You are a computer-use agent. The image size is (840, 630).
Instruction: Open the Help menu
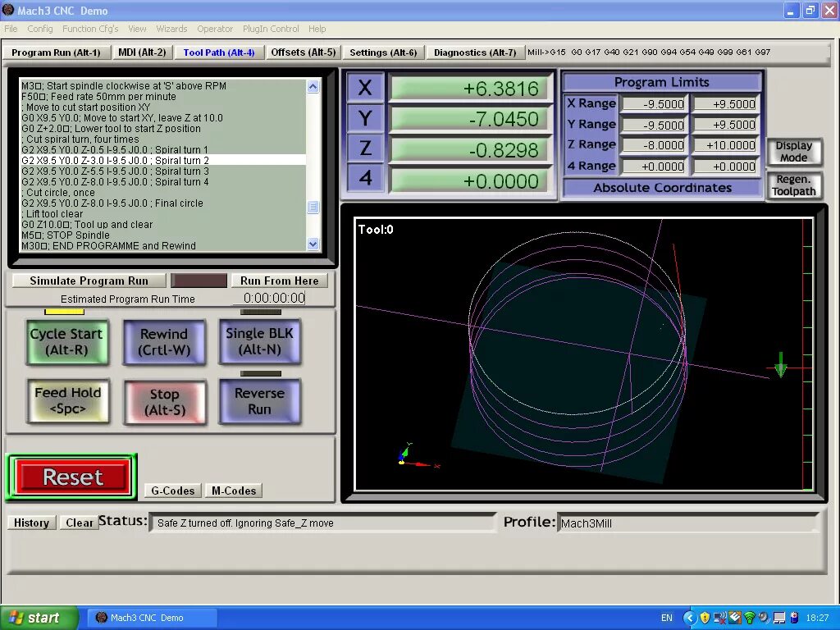click(317, 29)
